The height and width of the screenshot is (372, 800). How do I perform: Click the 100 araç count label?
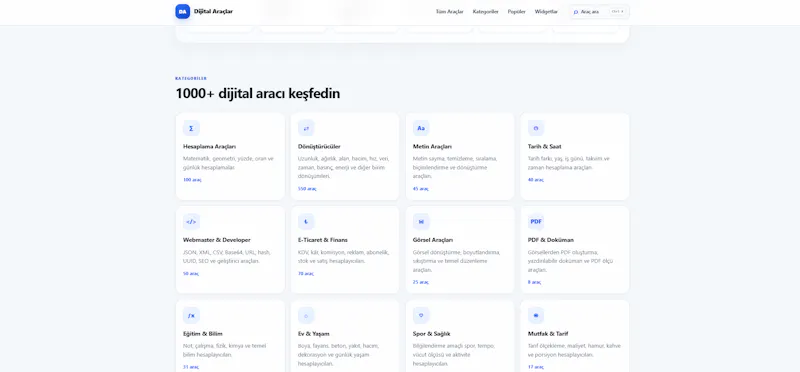[192, 180]
